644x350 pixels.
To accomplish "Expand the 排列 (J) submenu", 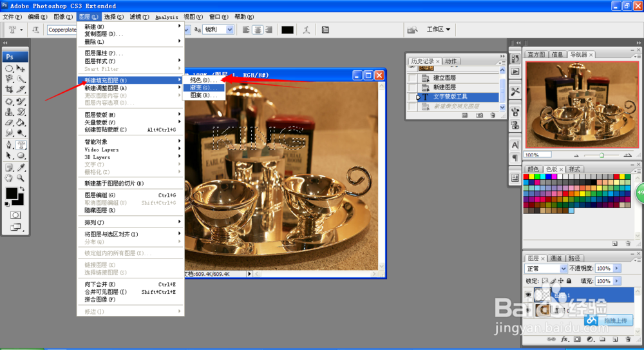I will (131, 222).
